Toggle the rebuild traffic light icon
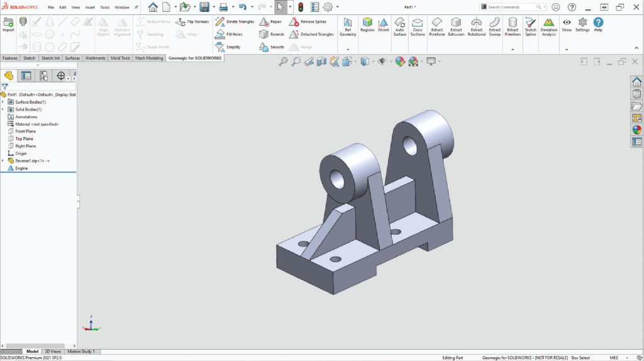644x361 pixels. coord(300,8)
